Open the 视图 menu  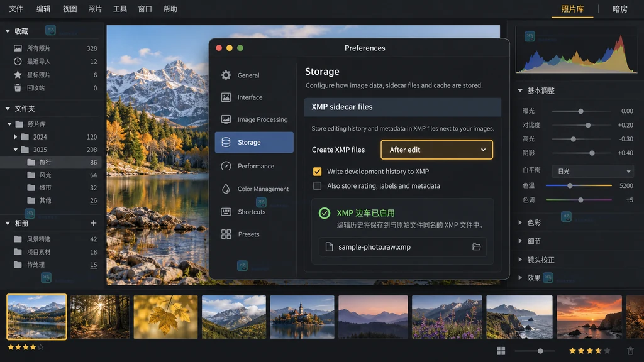pyautogui.click(x=70, y=9)
